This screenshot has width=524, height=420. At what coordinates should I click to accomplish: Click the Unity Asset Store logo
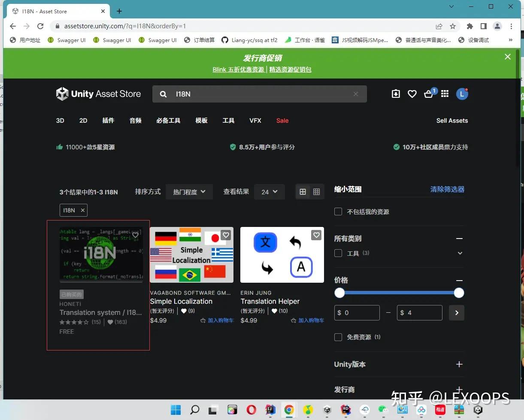98,94
